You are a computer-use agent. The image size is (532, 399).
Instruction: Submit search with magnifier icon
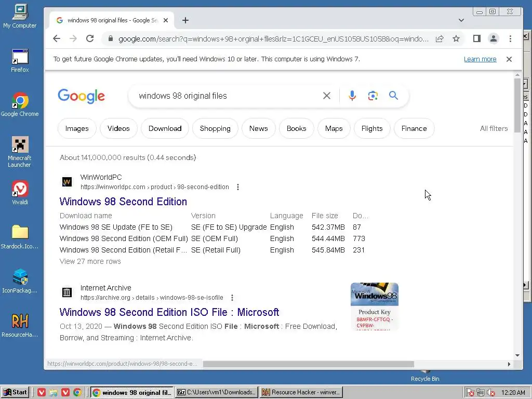pyautogui.click(x=393, y=96)
